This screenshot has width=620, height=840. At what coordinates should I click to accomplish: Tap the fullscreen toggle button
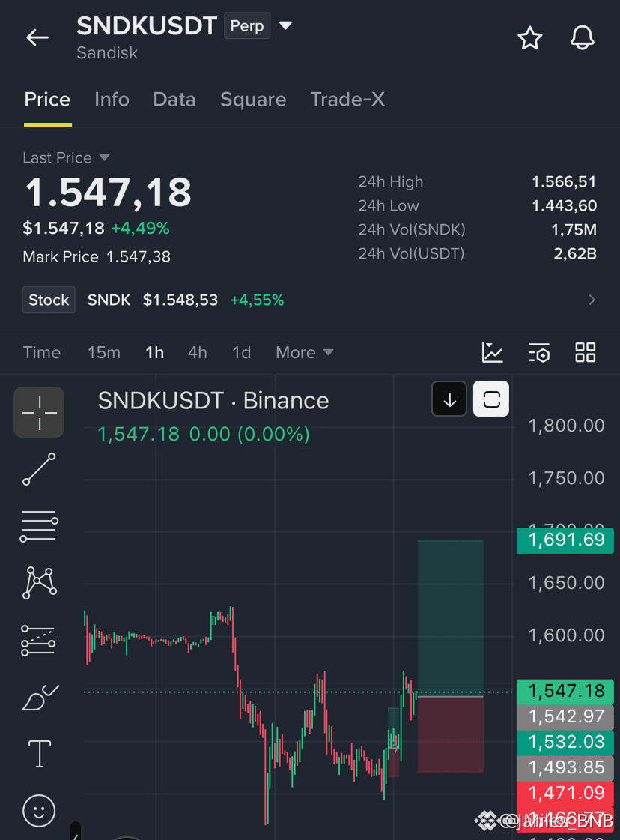point(491,399)
